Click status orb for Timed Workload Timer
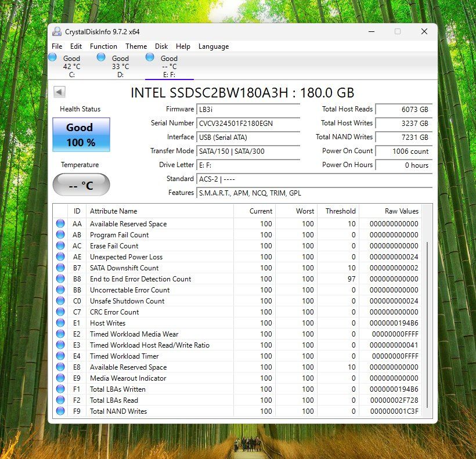This screenshot has height=459, width=476. [60, 356]
